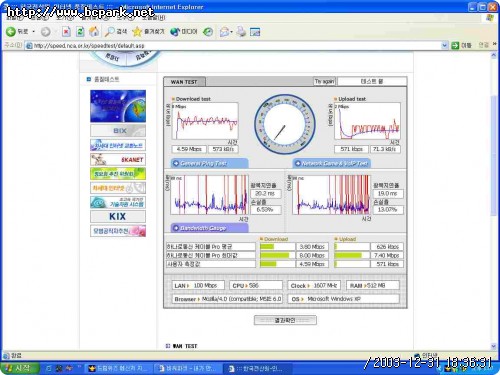500x375 pixels.
Task: Click the 결과확인 result confirmation button
Action: [285, 320]
